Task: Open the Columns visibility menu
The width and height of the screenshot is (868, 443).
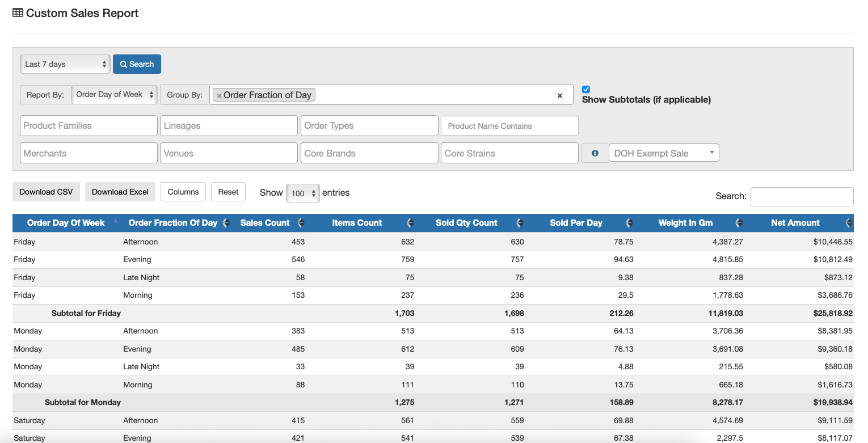Action: click(183, 192)
